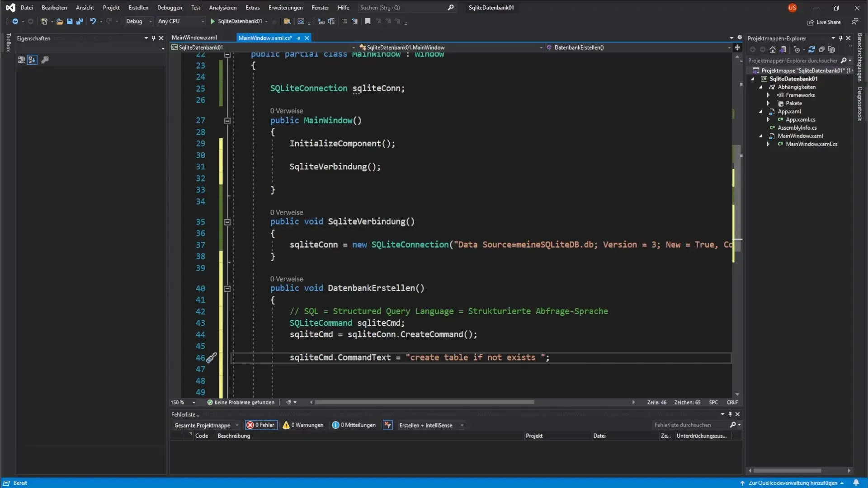This screenshot has width=868, height=488.
Task: Switch views icon in Projektmappen-Explorer toolbar
Action: pyautogui.click(x=783, y=50)
